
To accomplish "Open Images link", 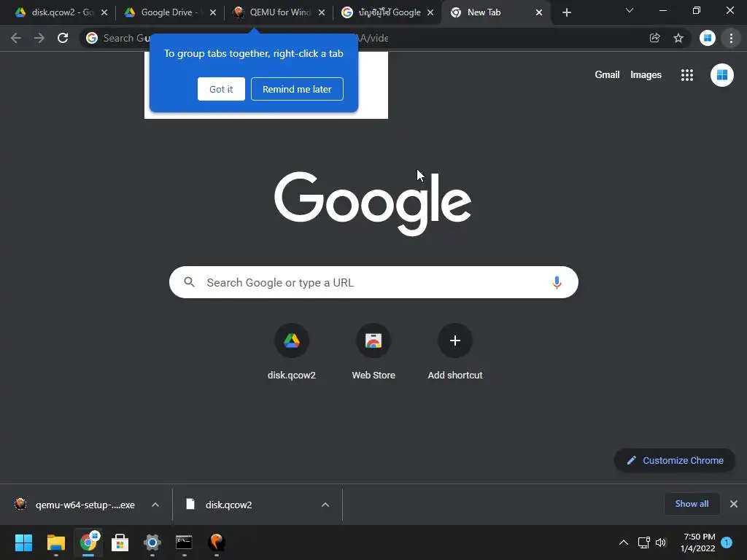I will click(646, 75).
